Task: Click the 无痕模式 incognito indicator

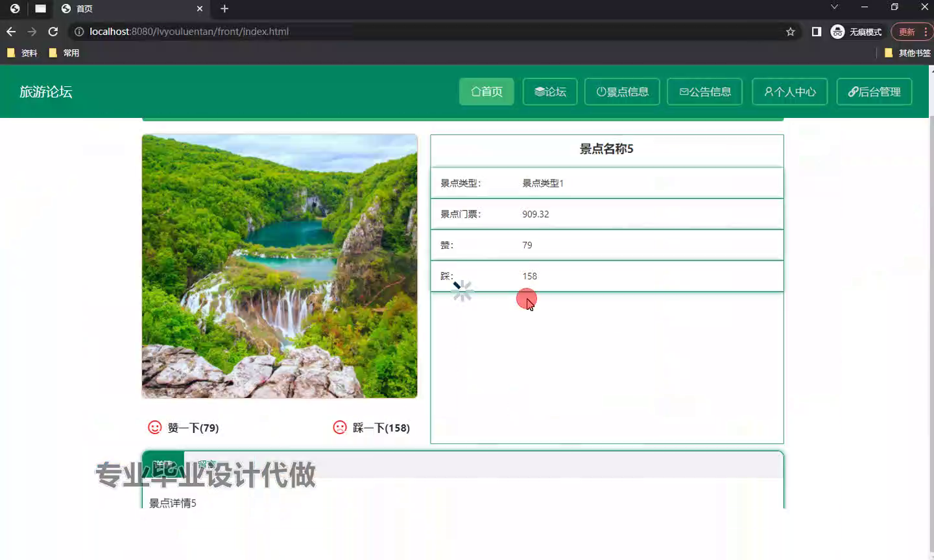Action: tap(856, 31)
